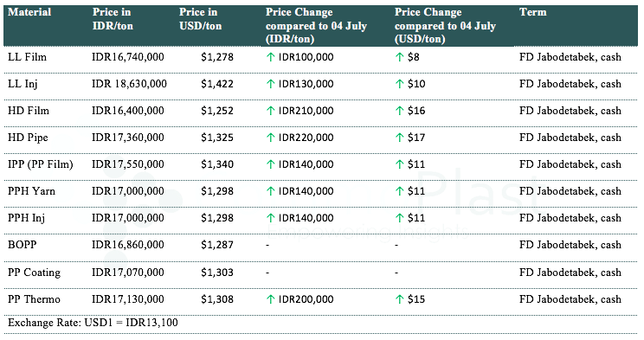Click green up arrow beside IDR100,000
Viewport: 644px width, 340px height.
[270, 57]
